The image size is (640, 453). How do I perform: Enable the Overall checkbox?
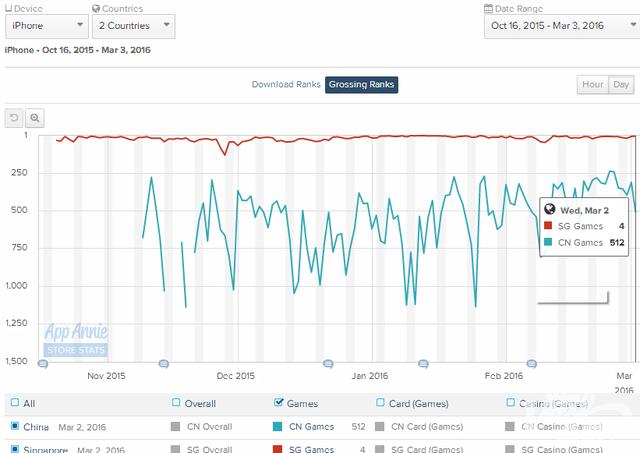(177, 403)
